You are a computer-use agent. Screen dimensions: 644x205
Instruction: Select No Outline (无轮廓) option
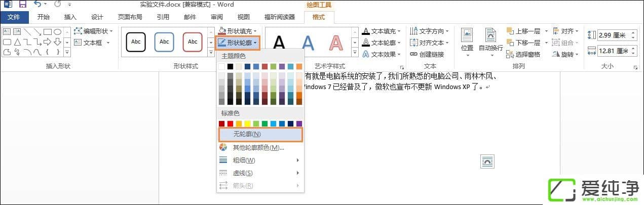click(260, 134)
